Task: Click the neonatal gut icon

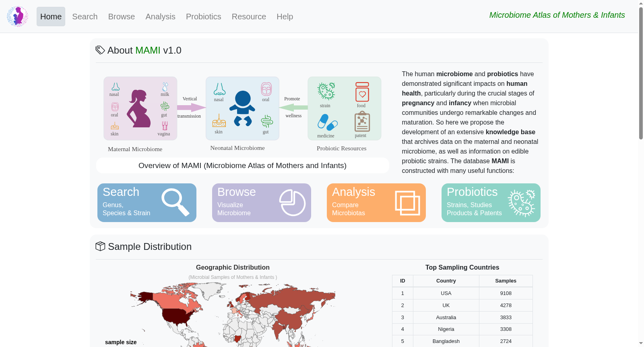Action: click(267, 121)
